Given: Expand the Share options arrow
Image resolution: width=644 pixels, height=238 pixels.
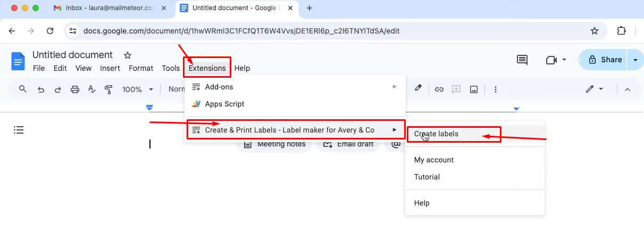Looking at the screenshot, I should coord(635,60).
